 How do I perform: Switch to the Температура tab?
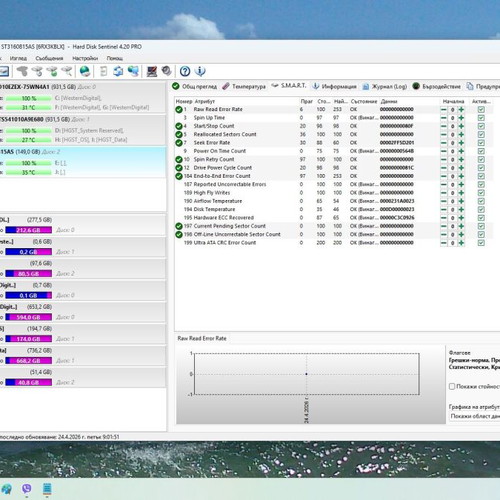click(x=244, y=86)
